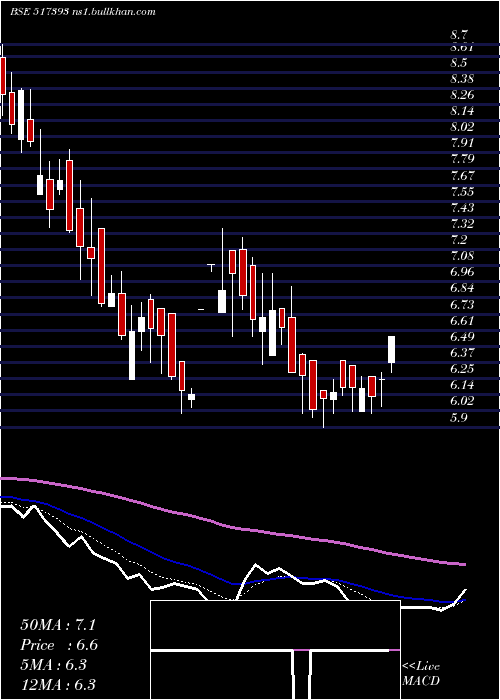Choose the 5.9 axis value
The height and width of the screenshot is (700, 500).
pyautogui.click(x=459, y=418)
